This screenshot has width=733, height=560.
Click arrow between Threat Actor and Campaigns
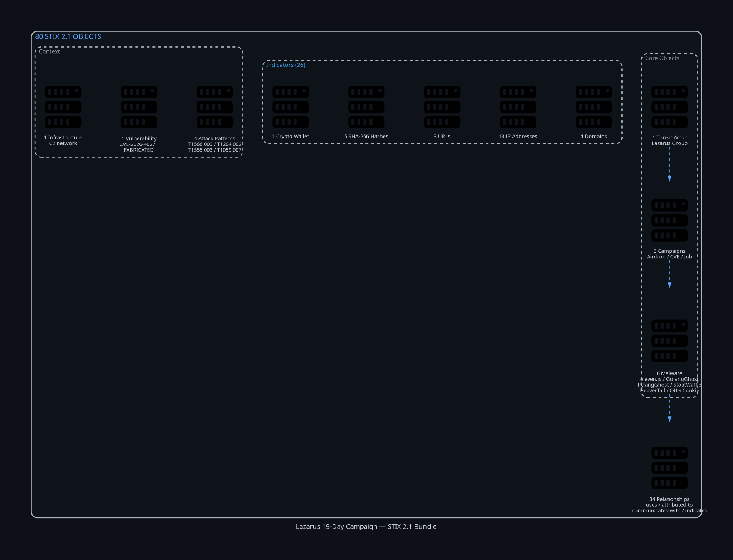pyautogui.click(x=669, y=164)
